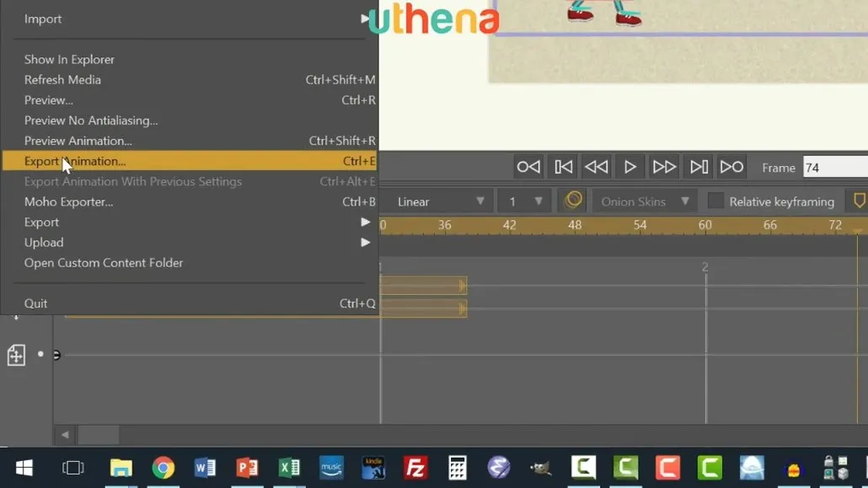868x488 pixels.
Task: Step back one keyframe button
Action: (x=563, y=167)
